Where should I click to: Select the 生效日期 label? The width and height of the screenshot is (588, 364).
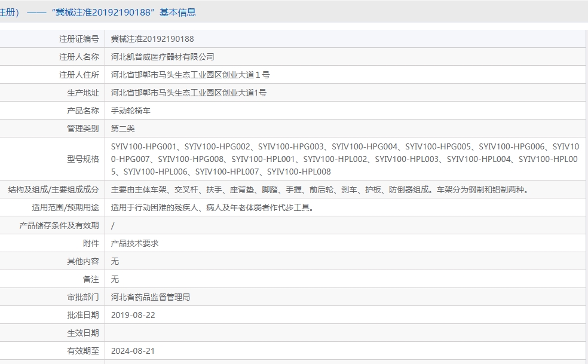[x=83, y=334]
